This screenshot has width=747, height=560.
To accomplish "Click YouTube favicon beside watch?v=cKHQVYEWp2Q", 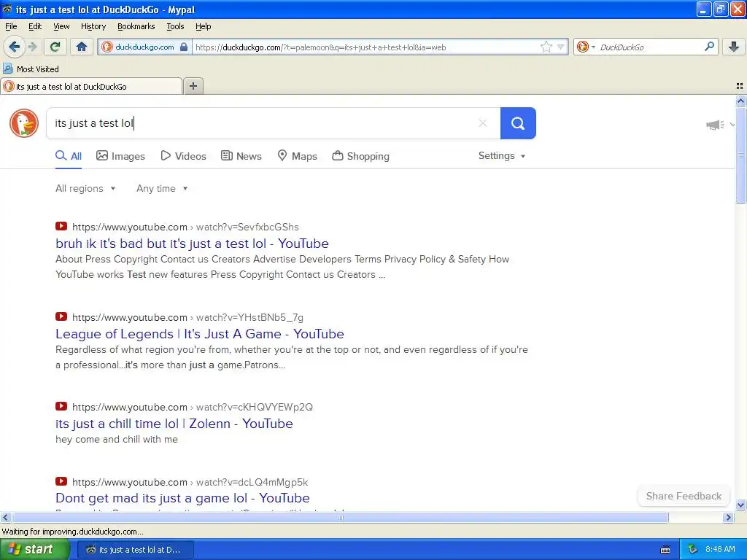I will [61, 406].
